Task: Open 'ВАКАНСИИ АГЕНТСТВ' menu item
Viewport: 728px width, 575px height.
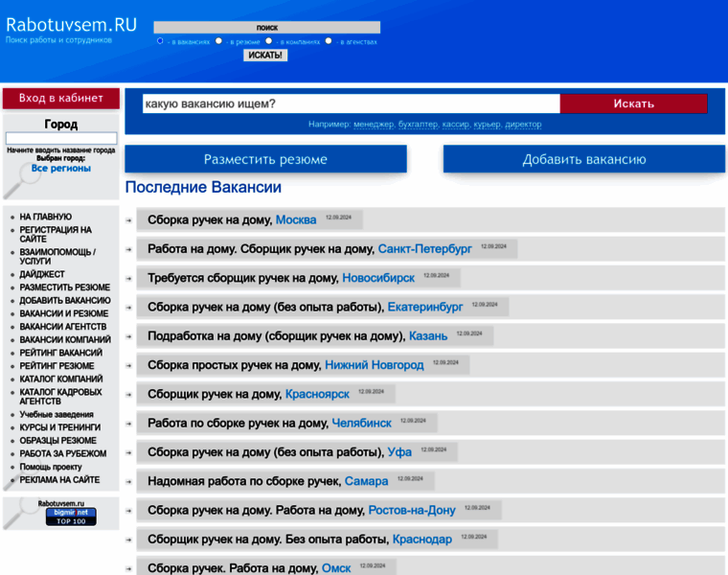Action: (x=63, y=327)
